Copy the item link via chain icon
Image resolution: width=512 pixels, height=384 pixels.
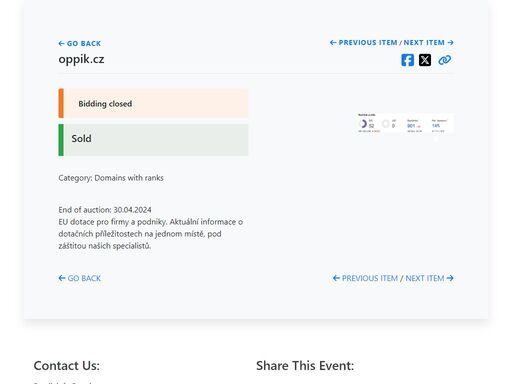click(x=445, y=60)
